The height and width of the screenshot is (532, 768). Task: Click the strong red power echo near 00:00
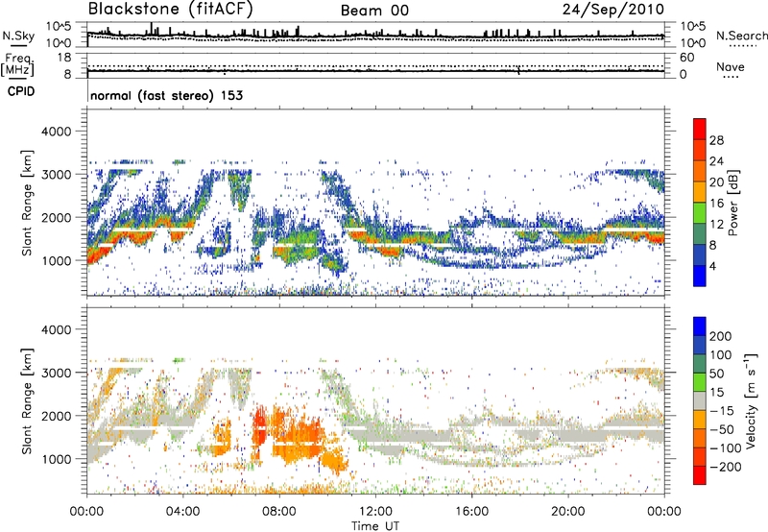(x=98, y=254)
